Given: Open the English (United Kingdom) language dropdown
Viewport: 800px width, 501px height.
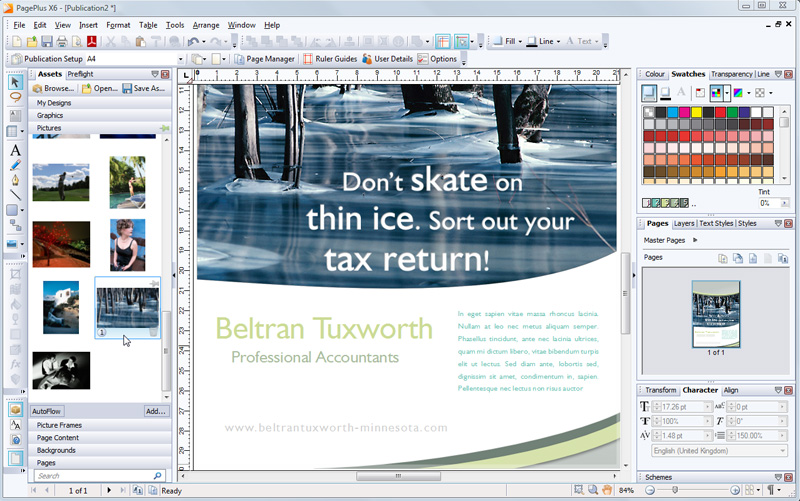Looking at the screenshot, I should [783, 450].
